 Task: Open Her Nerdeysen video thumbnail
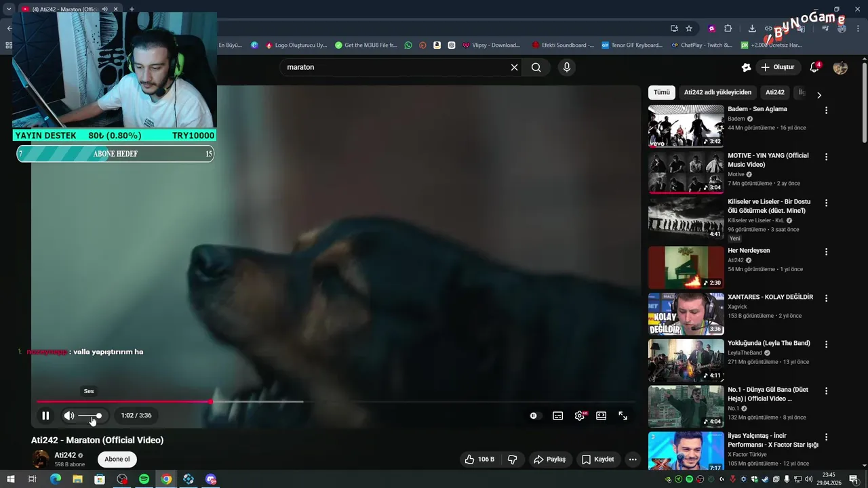[x=686, y=267]
